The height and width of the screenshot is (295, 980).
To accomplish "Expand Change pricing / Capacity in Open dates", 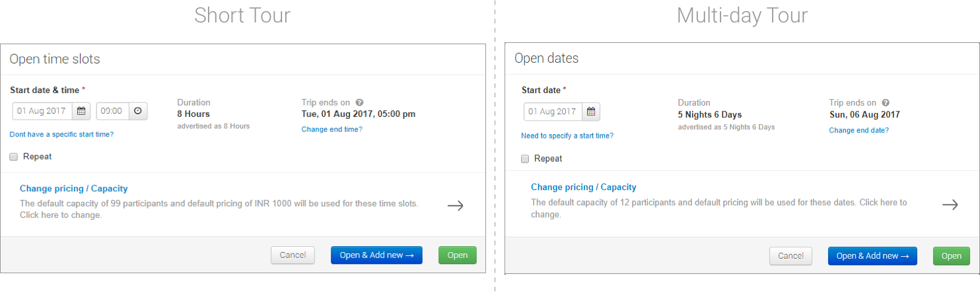I will coord(583,187).
